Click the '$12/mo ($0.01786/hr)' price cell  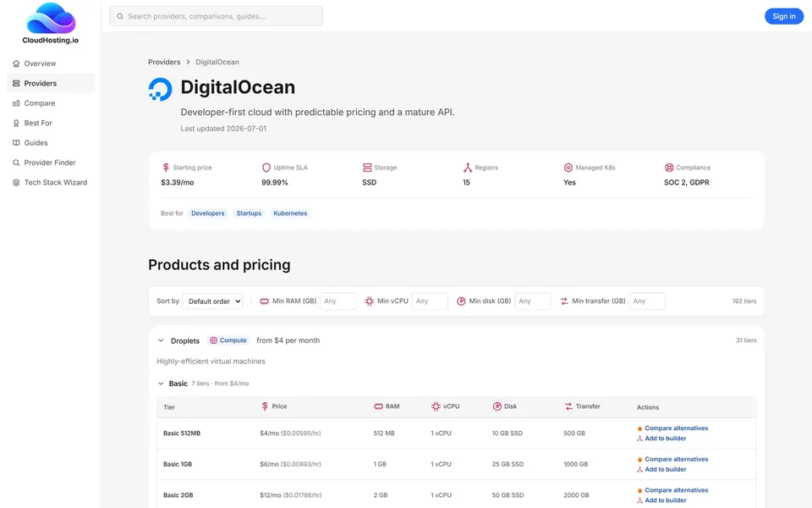pos(290,495)
